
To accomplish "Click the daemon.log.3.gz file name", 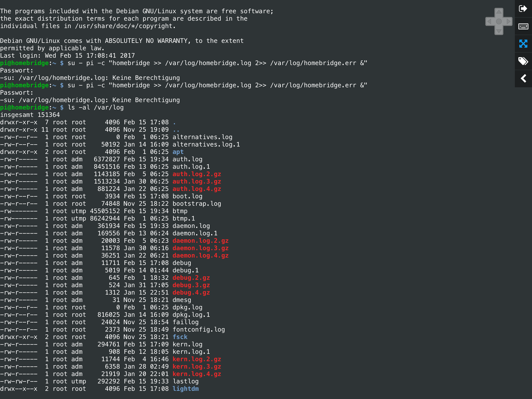I will pos(201,248).
